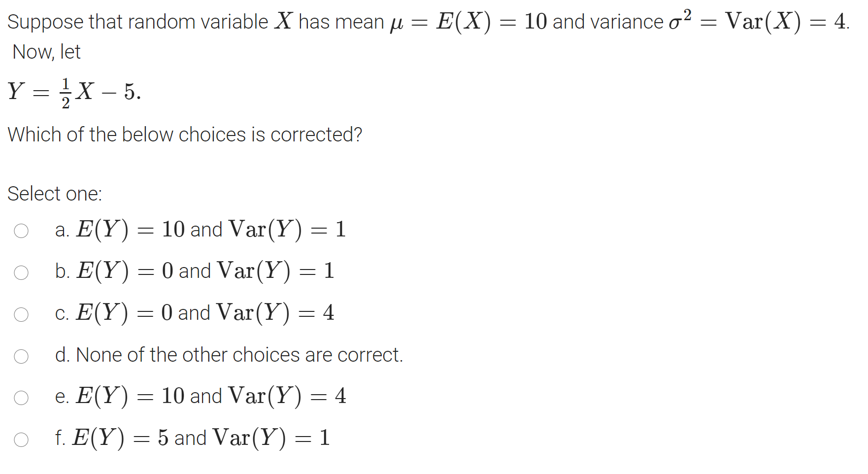Select radio button for option e
868x474 pixels.
(x=21, y=397)
